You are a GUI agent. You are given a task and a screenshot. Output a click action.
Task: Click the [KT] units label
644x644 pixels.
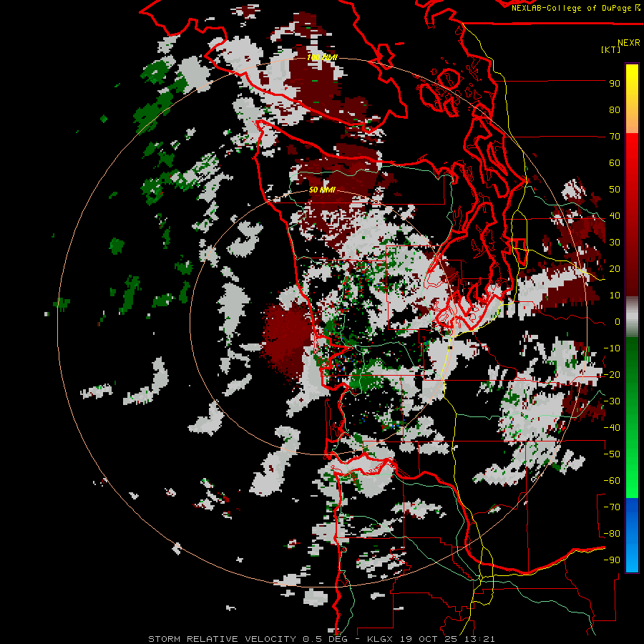click(610, 49)
